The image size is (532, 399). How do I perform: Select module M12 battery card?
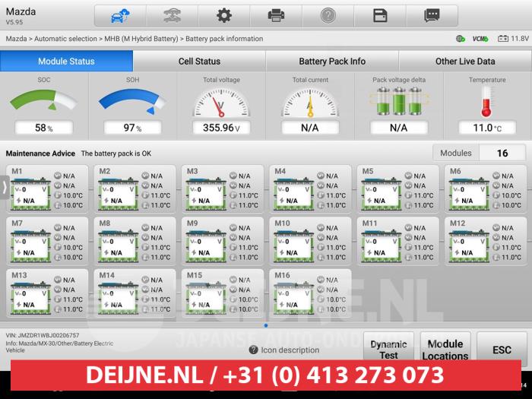tap(485, 241)
